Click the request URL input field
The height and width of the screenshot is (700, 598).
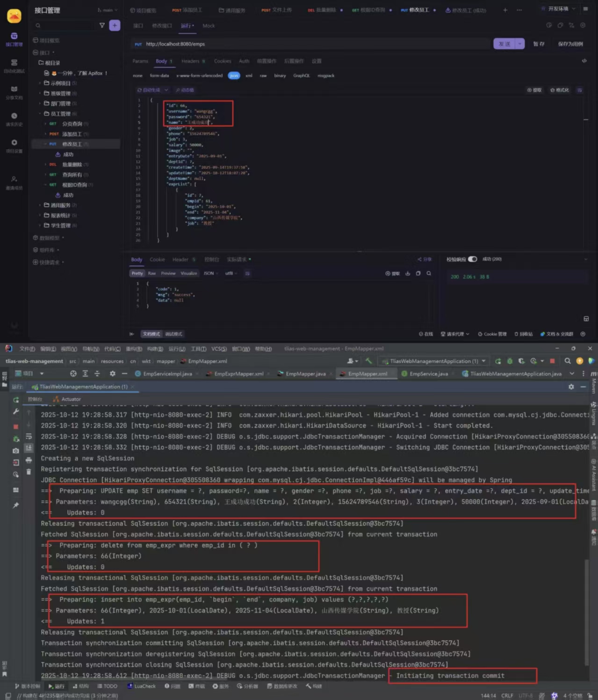click(313, 44)
